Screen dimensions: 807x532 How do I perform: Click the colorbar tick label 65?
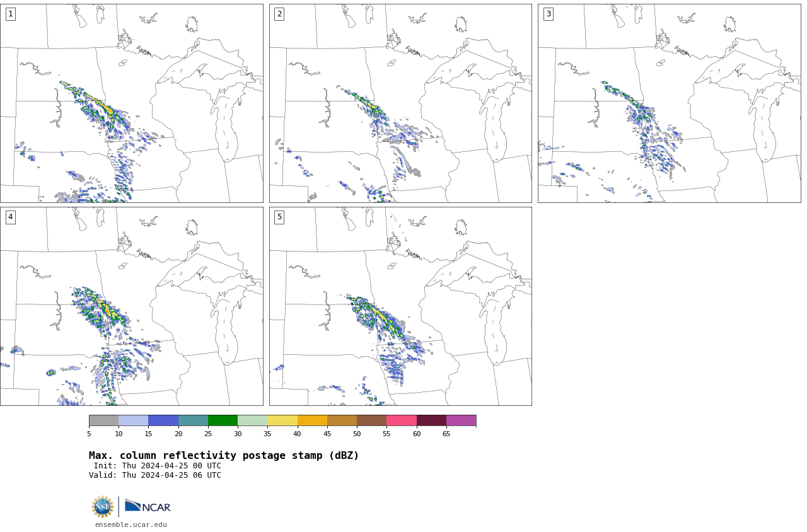click(x=446, y=434)
